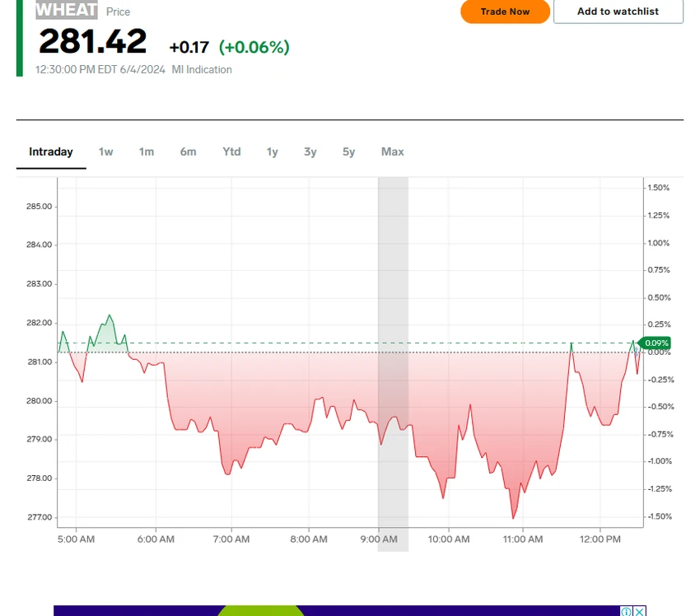Click the highlighted WHEAT title
This screenshot has width=700, height=616.
pos(67,10)
